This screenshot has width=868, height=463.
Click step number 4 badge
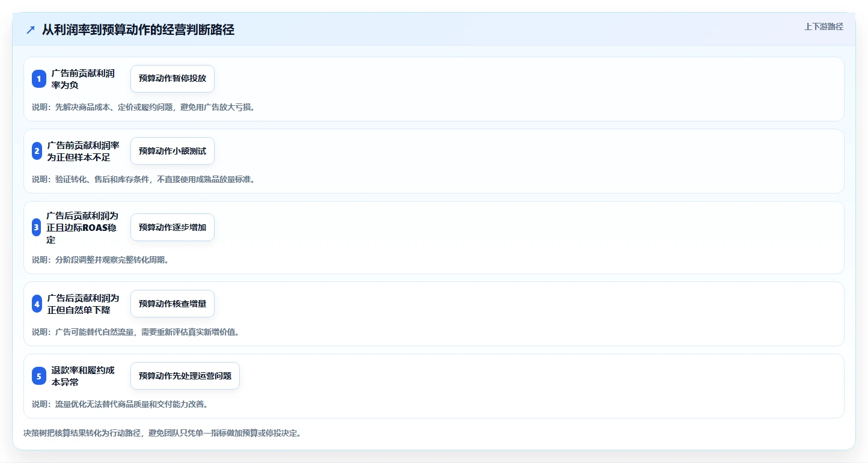pos(37,304)
